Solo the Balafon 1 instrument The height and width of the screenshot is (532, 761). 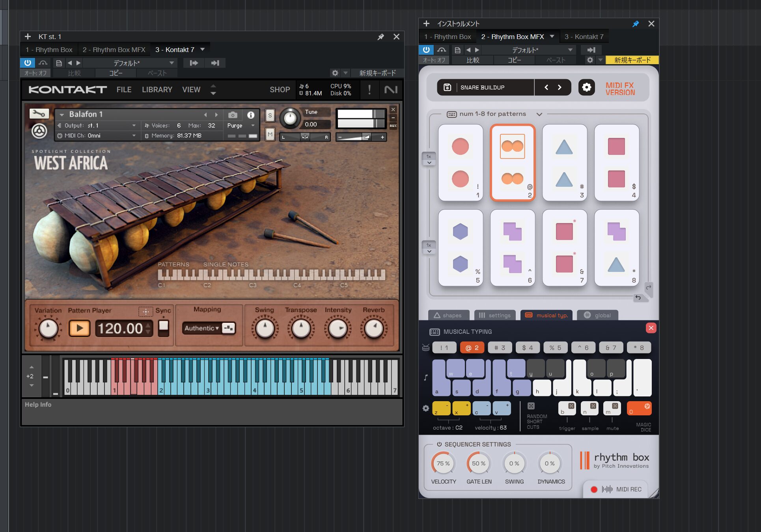point(270,115)
